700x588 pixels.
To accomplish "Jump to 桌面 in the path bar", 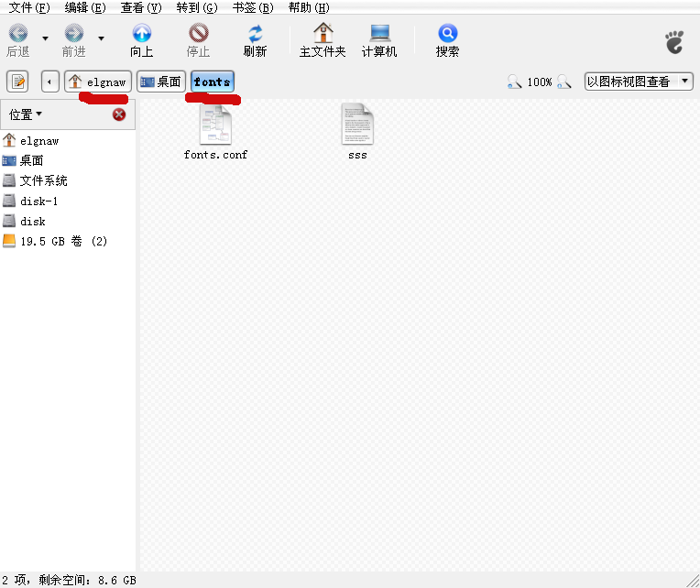I will 161,82.
